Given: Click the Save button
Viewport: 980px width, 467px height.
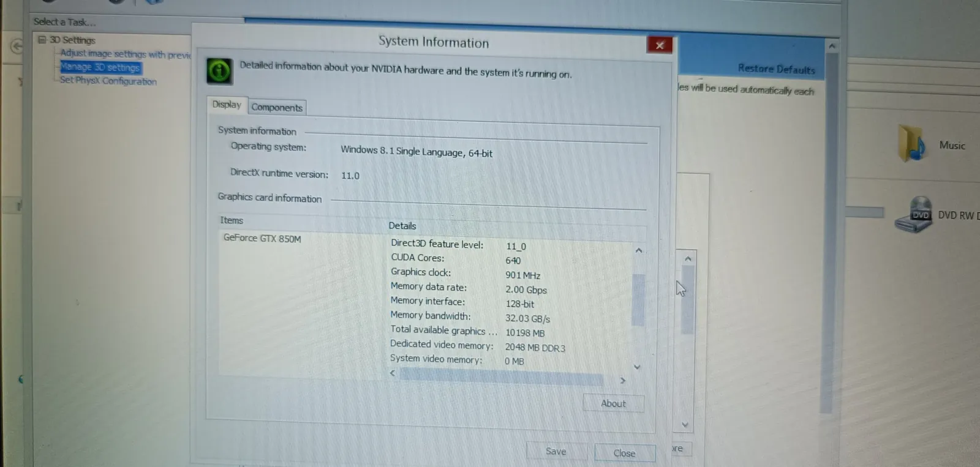Looking at the screenshot, I should 556,451.
